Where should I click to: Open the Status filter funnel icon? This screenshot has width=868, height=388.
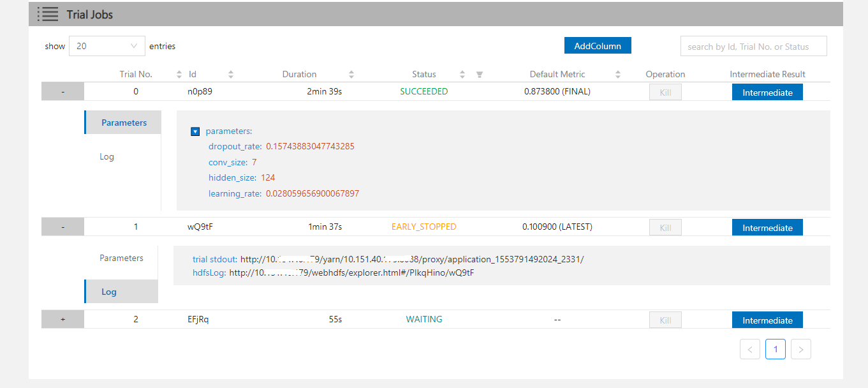(480, 75)
